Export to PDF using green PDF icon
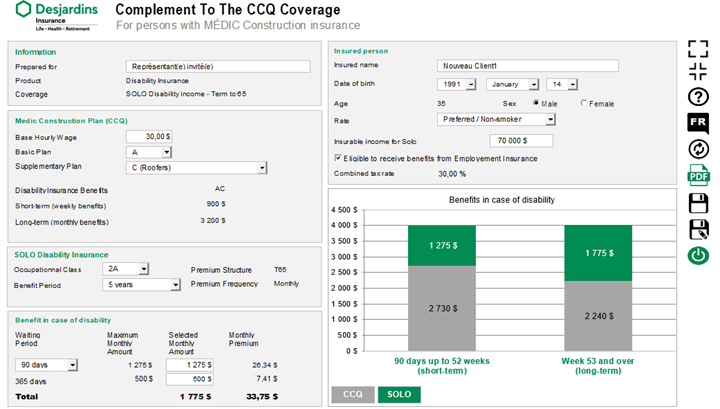Image resolution: width=720 pixels, height=409 pixels. click(x=698, y=176)
